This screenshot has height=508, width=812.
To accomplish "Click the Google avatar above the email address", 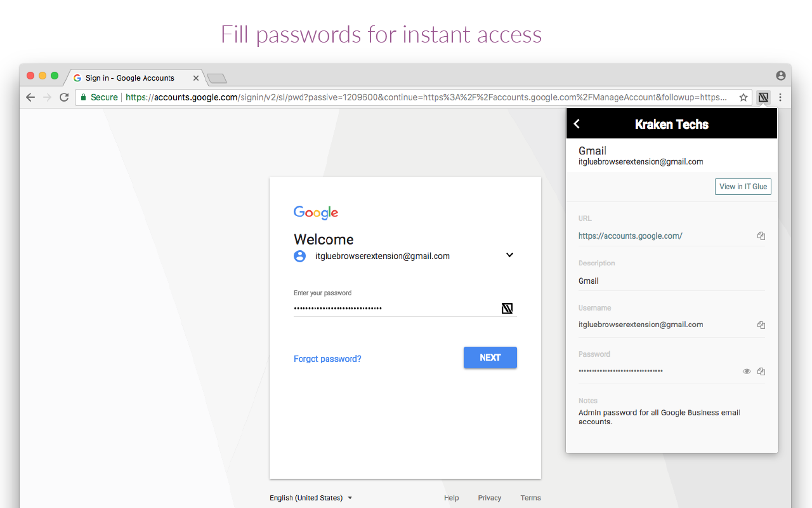I will click(299, 256).
